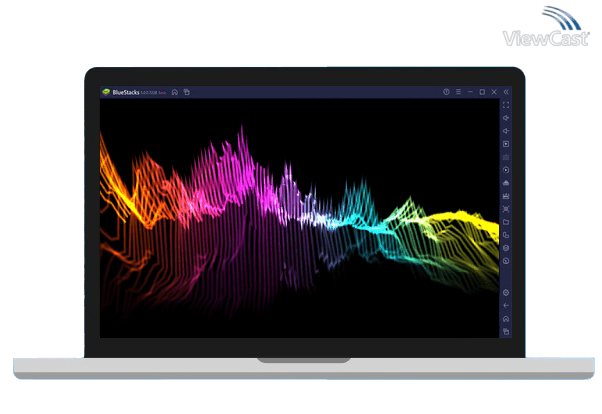Toggle full screen mode in sidebar
The height and width of the screenshot is (414, 602).
tap(506, 105)
